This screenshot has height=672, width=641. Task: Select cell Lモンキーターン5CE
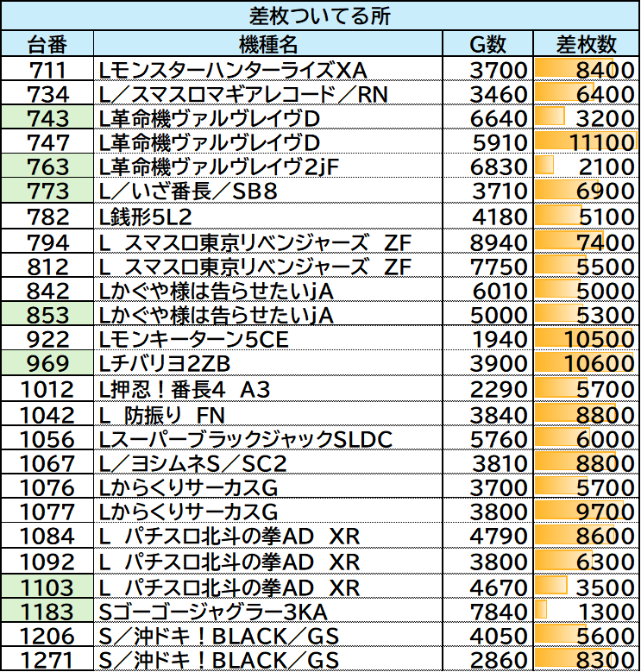tap(267, 338)
